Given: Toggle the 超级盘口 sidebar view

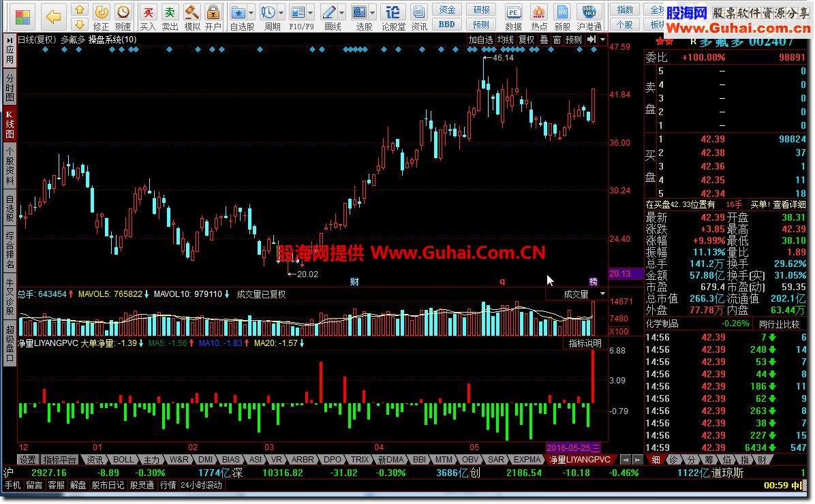Looking at the screenshot, I should coord(10,343).
